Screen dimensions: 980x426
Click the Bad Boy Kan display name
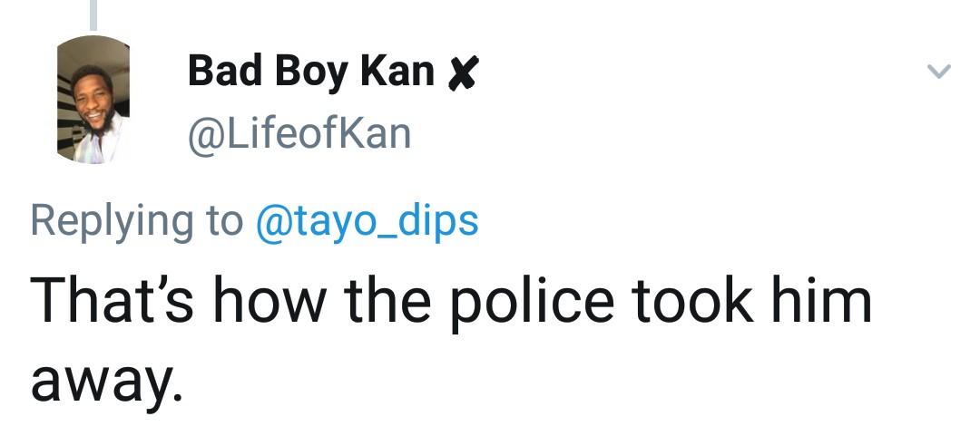click(x=310, y=72)
